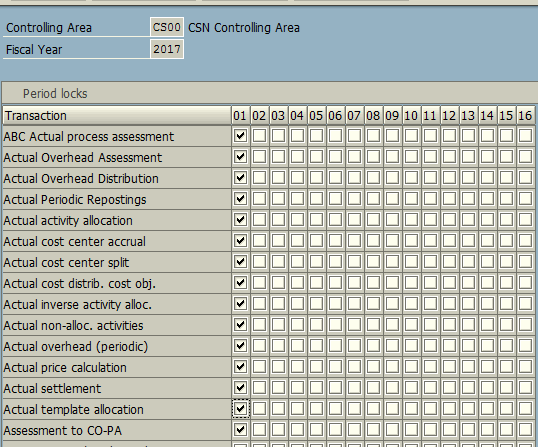Screen dimensions: 538x447
Task: Select the period 16 column header
Action: [x=525, y=116]
